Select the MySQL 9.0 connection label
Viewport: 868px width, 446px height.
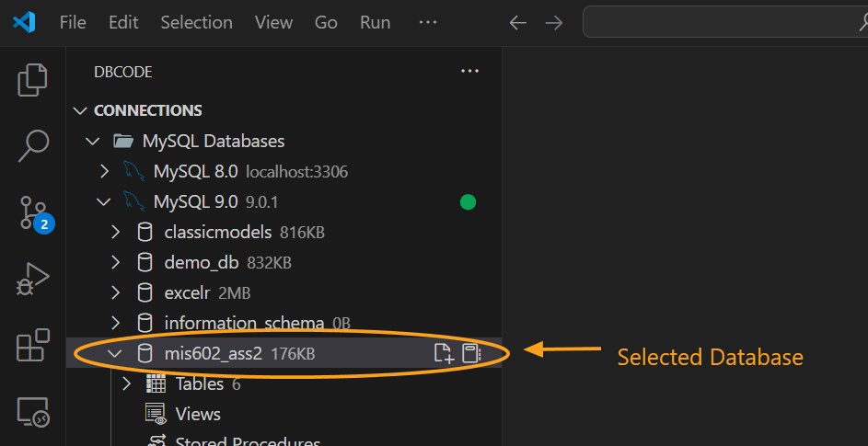(195, 202)
